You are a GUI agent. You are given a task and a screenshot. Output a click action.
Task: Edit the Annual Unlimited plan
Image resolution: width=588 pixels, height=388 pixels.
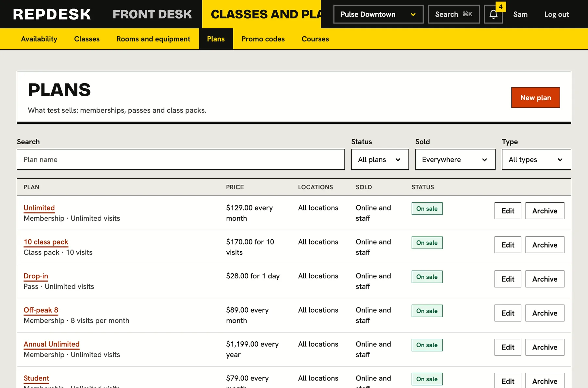click(x=508, y=347)
